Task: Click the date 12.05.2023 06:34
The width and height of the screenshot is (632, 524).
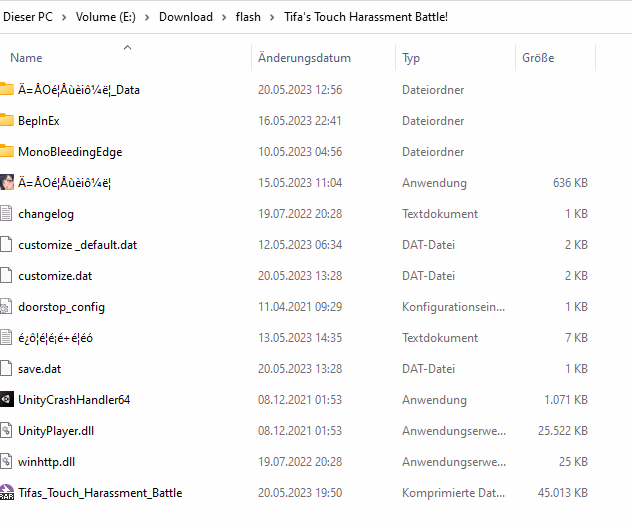Action: [x=300, y=245]
